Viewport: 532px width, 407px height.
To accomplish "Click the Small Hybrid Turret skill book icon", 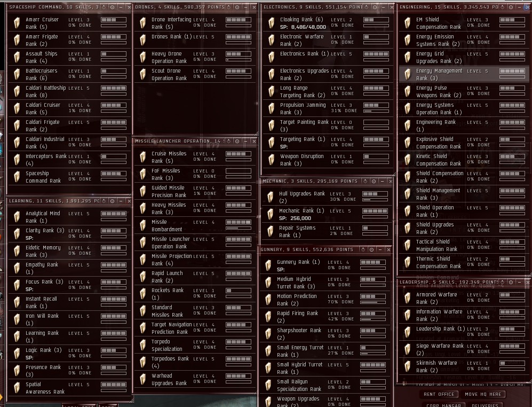I will 268,368.
